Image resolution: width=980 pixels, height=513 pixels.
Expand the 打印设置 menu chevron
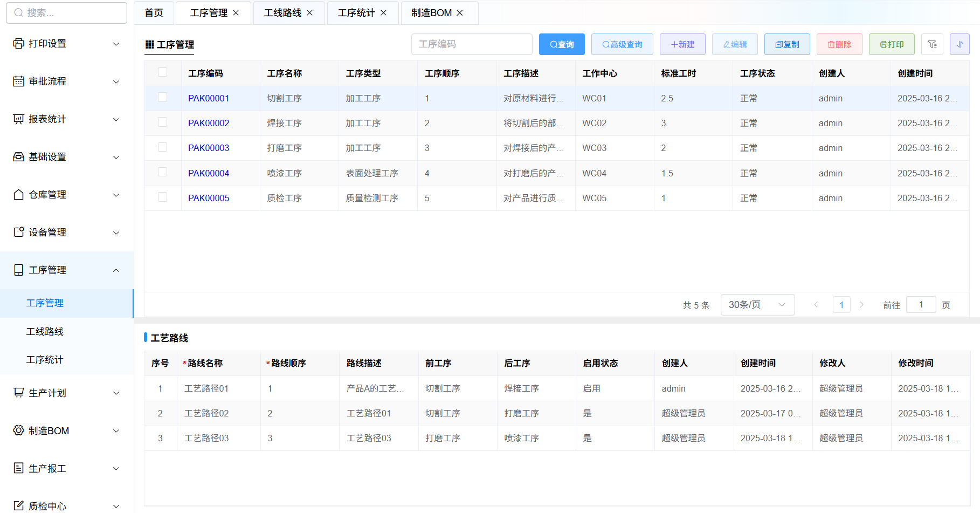pos(116,44)
